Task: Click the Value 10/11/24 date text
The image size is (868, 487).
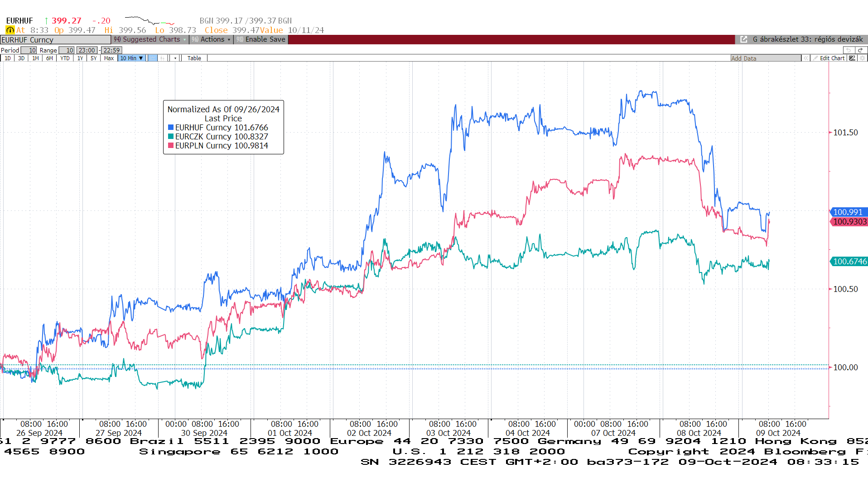Action: pos(292,30)
